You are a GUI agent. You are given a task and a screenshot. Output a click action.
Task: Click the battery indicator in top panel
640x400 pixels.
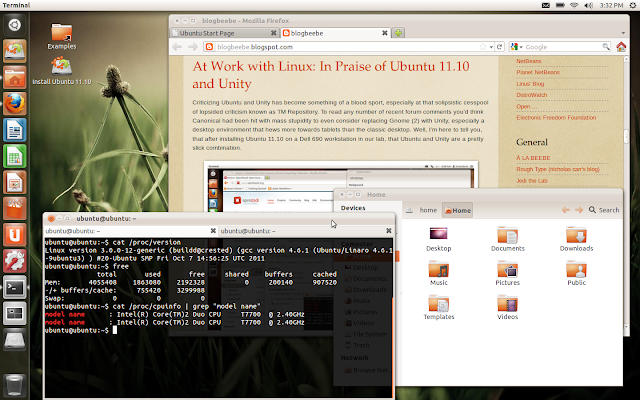[560, 5]
